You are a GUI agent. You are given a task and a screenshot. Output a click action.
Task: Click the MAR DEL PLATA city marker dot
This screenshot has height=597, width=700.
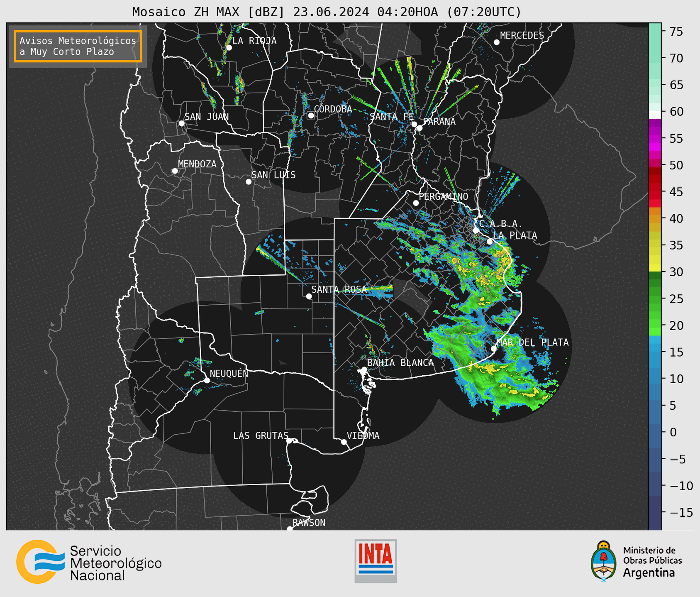(494, 349)
